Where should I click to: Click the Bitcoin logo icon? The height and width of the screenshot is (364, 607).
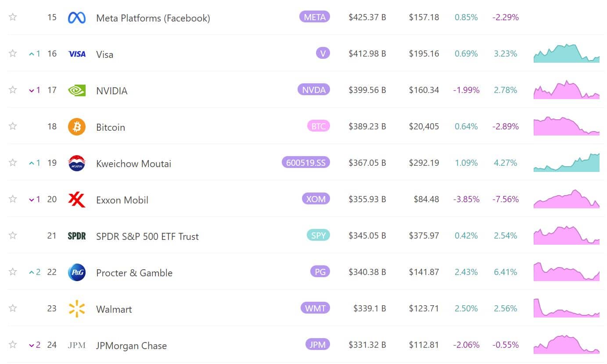pos(77,127)
